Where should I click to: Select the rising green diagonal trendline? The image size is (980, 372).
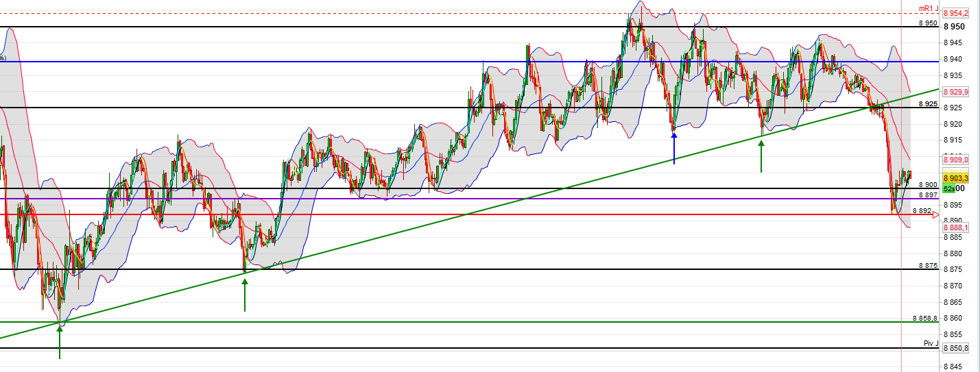point(469,213)
